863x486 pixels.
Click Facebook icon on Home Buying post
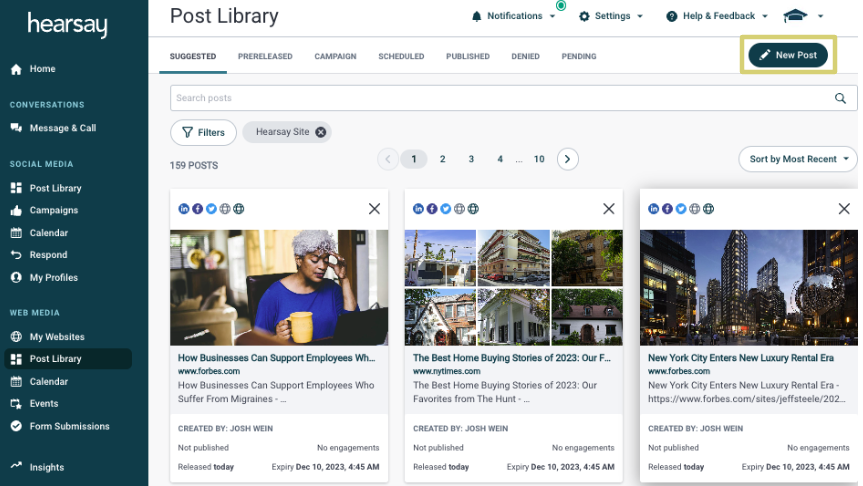point(432,209)
